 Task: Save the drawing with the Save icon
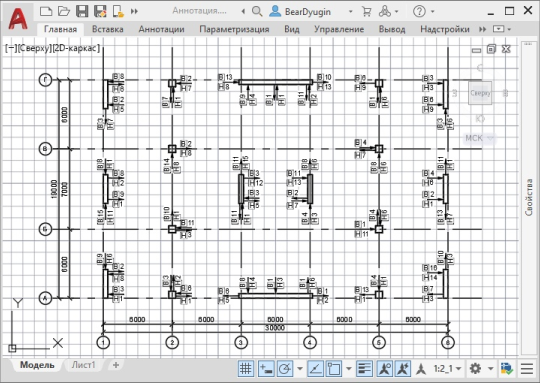point(82,11)
